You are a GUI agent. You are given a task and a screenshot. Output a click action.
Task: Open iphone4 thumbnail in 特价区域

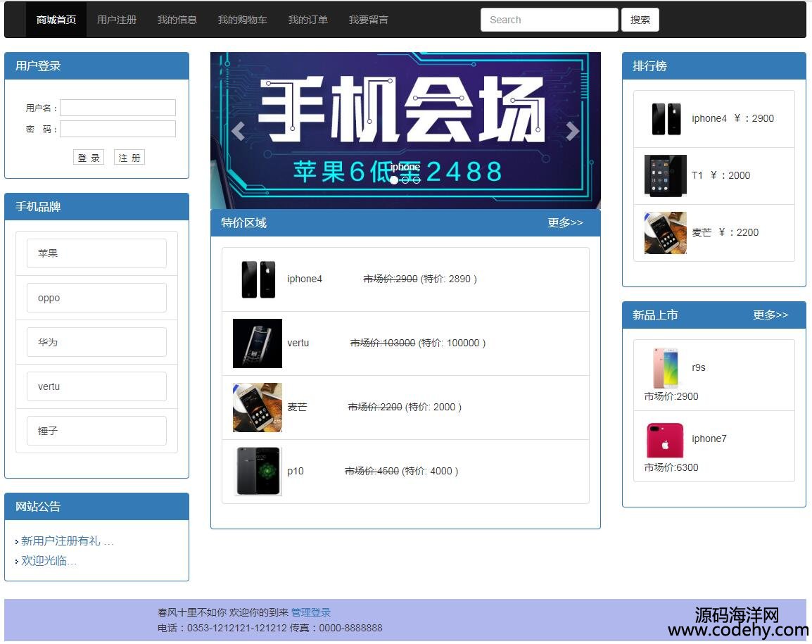(258, 279)
